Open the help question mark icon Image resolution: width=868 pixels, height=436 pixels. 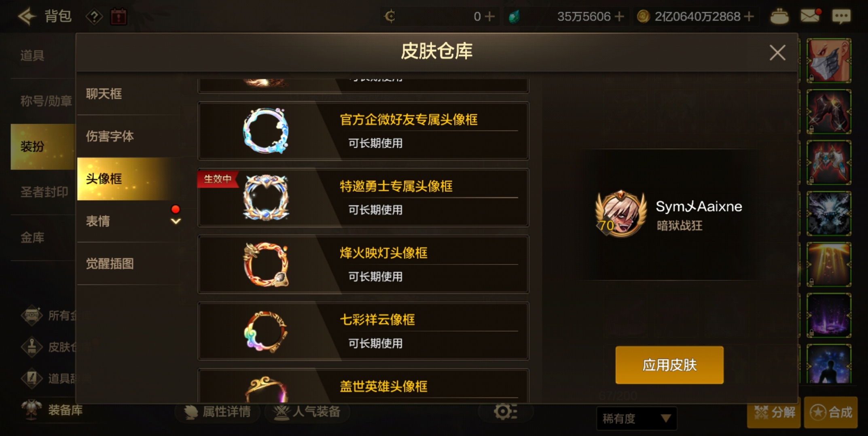click(94, 17)
